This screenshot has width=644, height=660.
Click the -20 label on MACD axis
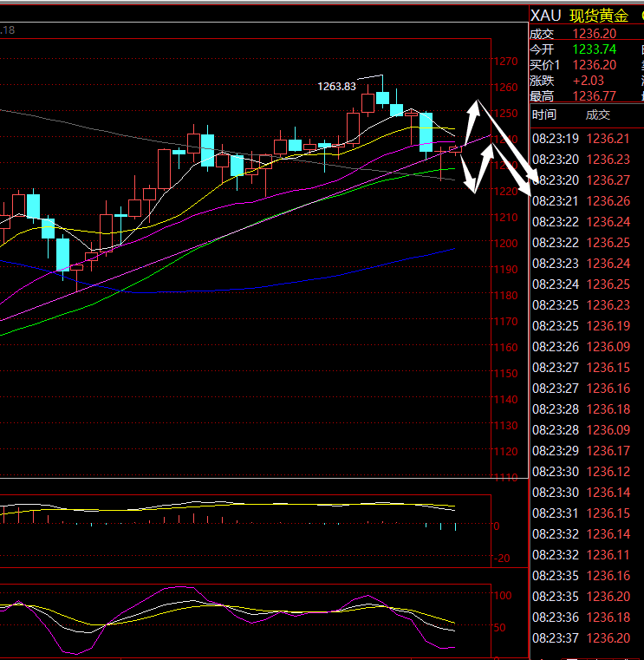[x=502, y=559]
